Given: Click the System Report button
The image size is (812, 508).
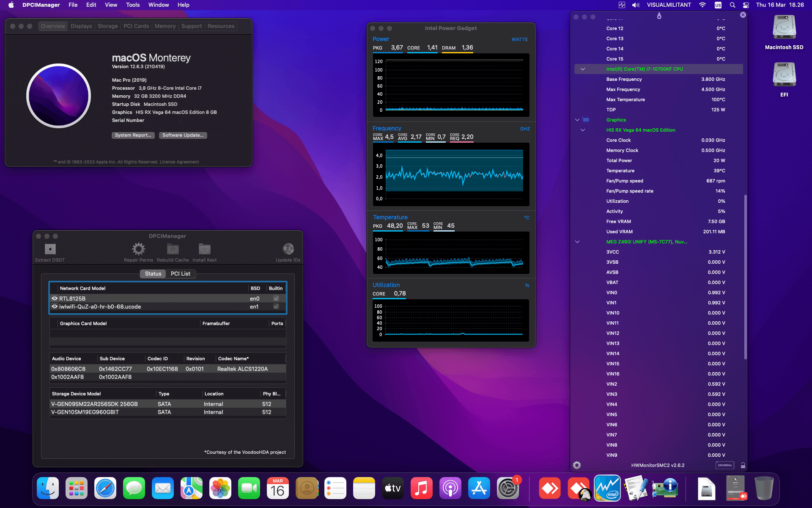Looking at the screenshot, I should click(x=133, y=135).
